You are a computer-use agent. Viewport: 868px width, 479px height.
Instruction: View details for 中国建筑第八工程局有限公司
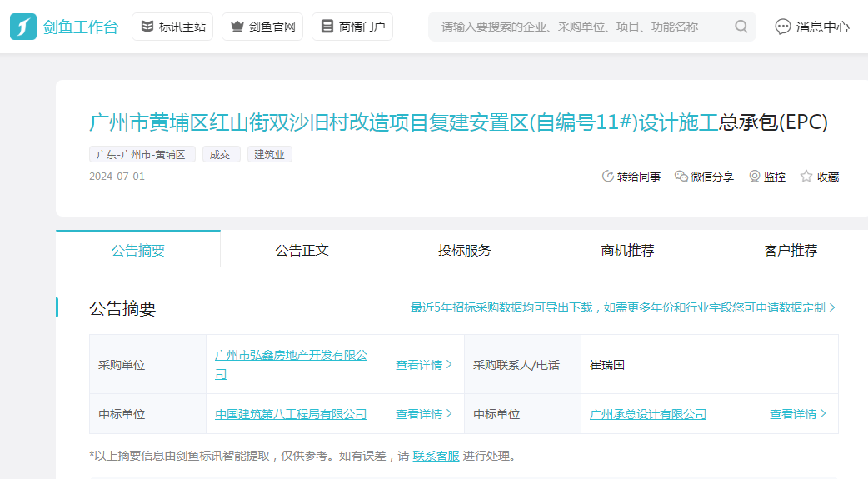423,414
